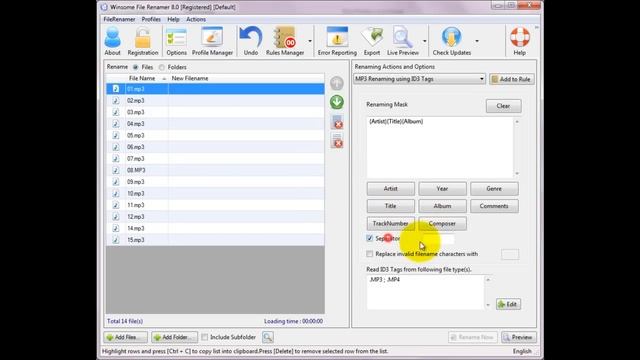This screenshot has height=360, width=640.
Task: Select file 12.mp3 in the list
Action: [215, 217]
